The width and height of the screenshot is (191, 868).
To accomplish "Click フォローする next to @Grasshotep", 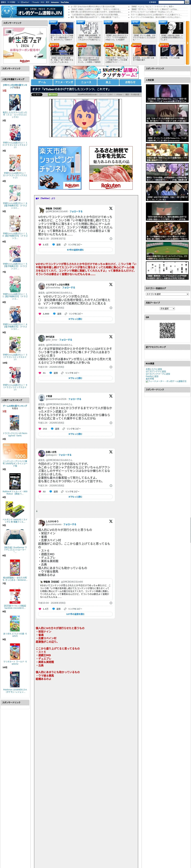I will click(69, 287).
